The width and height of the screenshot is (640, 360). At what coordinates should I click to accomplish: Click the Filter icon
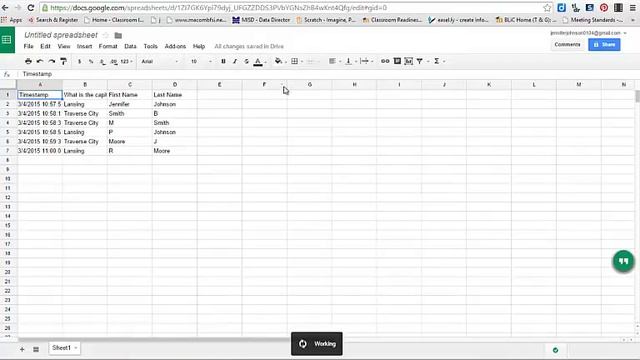(420, 61)
